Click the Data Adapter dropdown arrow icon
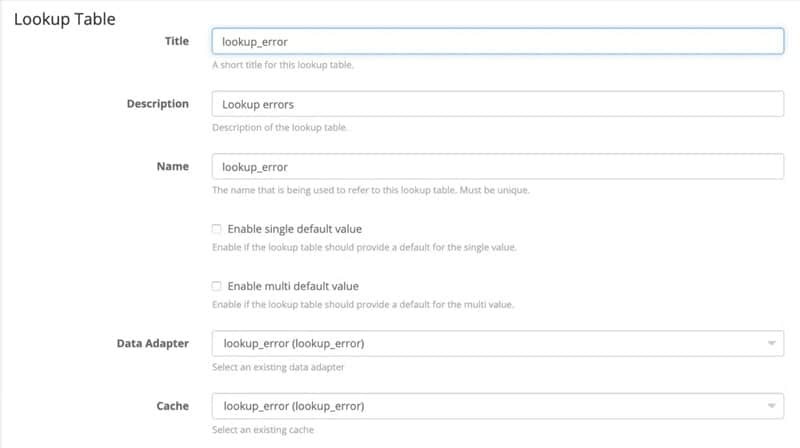The image size is (800, 448). click(x=771, y=344)
